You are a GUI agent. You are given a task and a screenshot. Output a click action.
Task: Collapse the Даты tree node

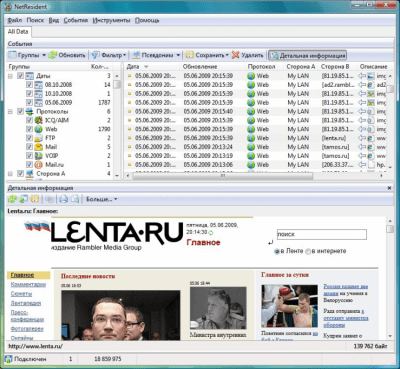click(10, 76)
